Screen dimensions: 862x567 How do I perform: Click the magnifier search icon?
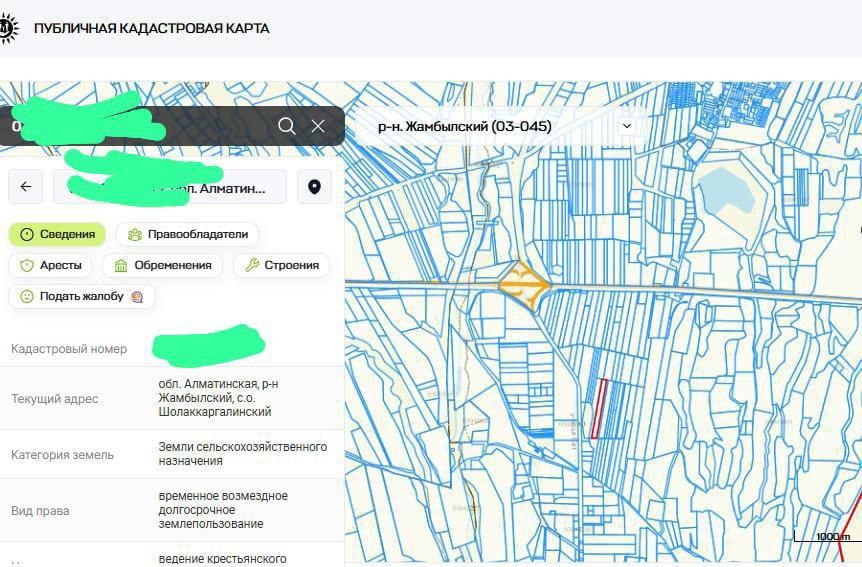[286, 126]
